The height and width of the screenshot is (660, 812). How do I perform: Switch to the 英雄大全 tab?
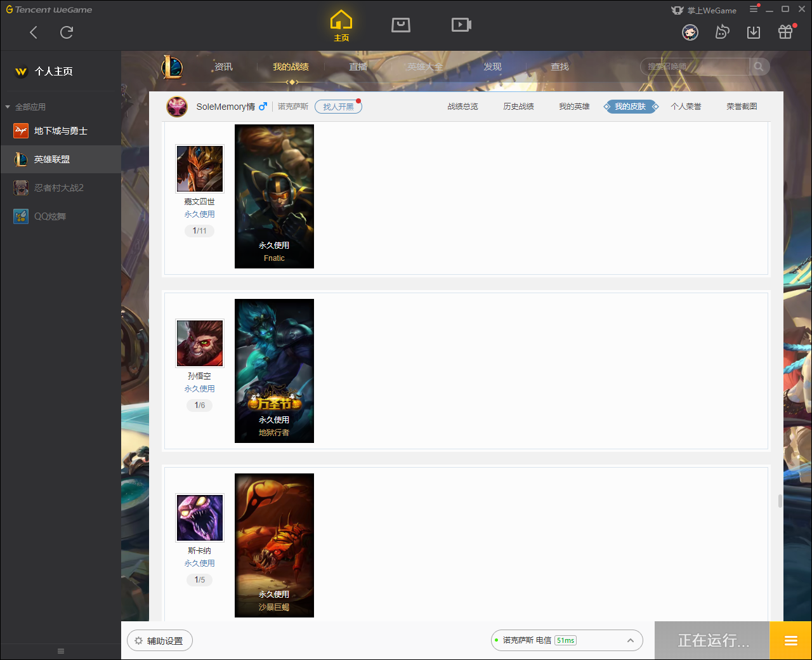(x=425, y=67)
